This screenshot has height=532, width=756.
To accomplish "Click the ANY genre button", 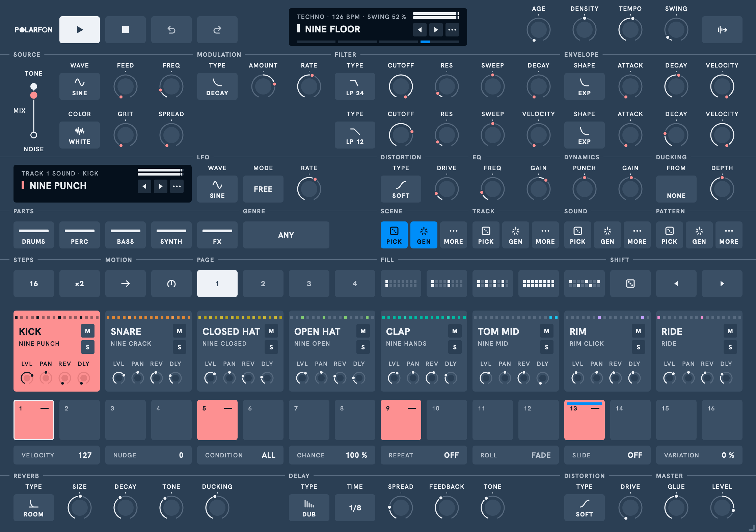I will tap(286, 235).
